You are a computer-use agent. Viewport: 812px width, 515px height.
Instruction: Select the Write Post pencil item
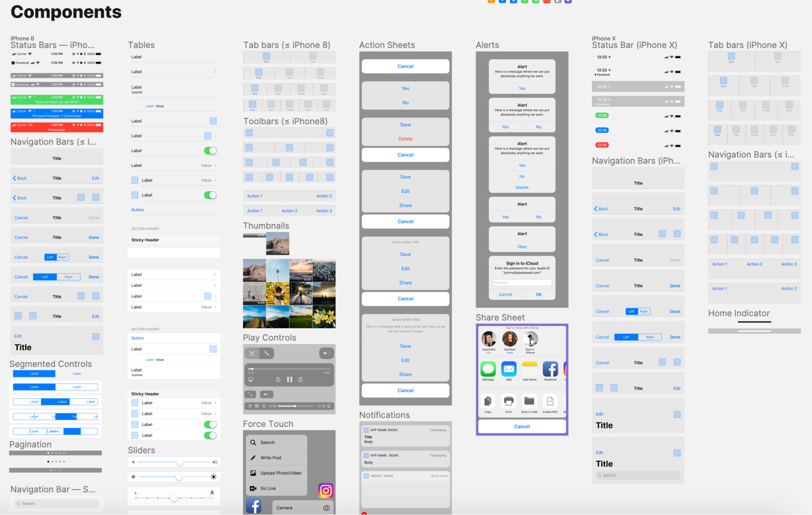pyautogui.click(x=253, y=457)
